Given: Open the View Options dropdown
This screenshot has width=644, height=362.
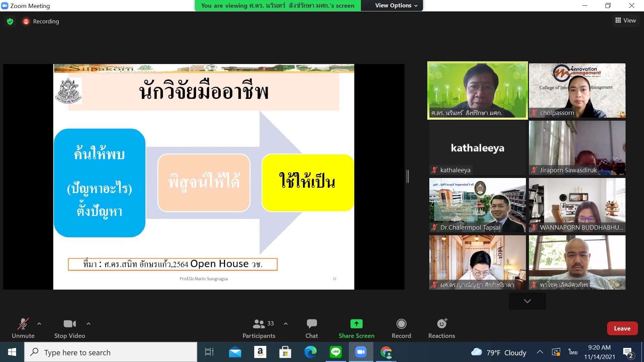Looking at the screenshot, I should point(396,5).
